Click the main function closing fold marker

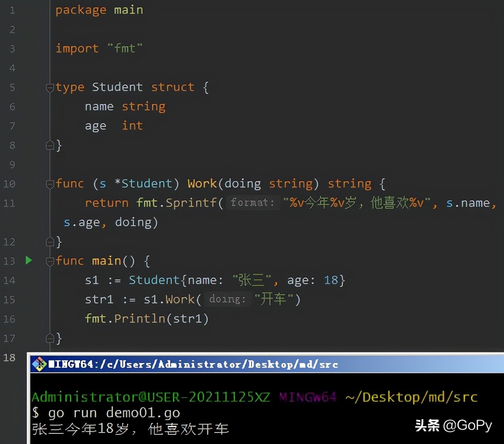point(50,338)
